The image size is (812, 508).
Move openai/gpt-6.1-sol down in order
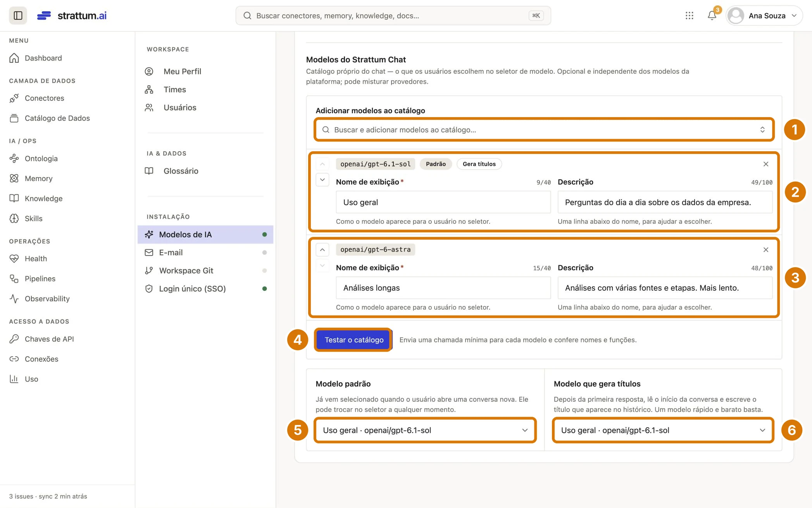click(322, 180)
